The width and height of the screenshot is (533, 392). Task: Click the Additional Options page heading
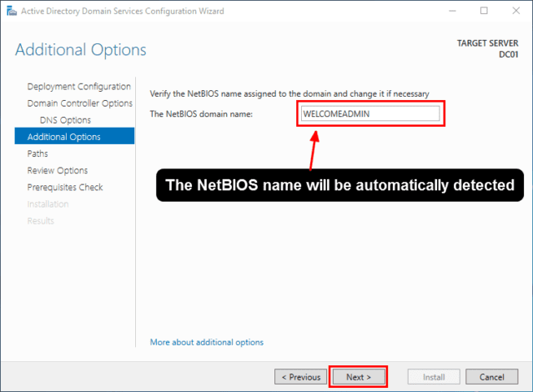pos(81,50)
